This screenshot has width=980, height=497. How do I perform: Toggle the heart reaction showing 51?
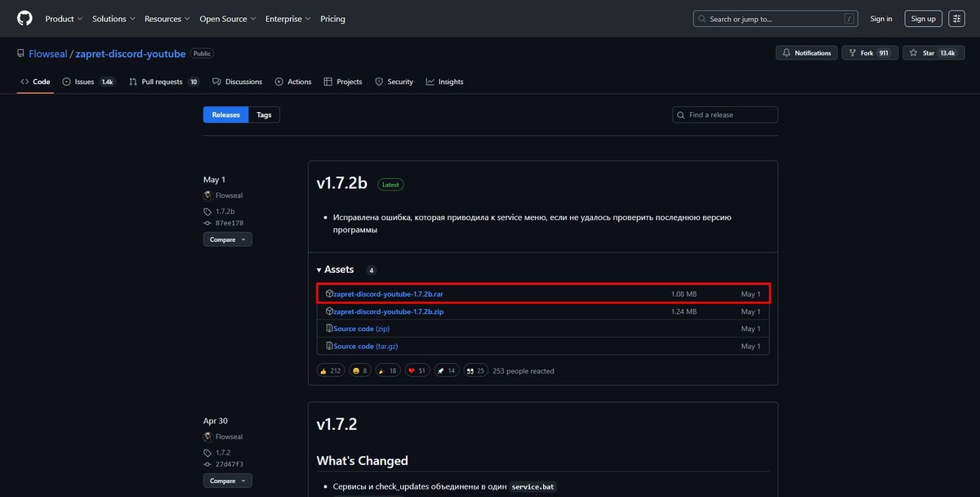click(416, 369)
